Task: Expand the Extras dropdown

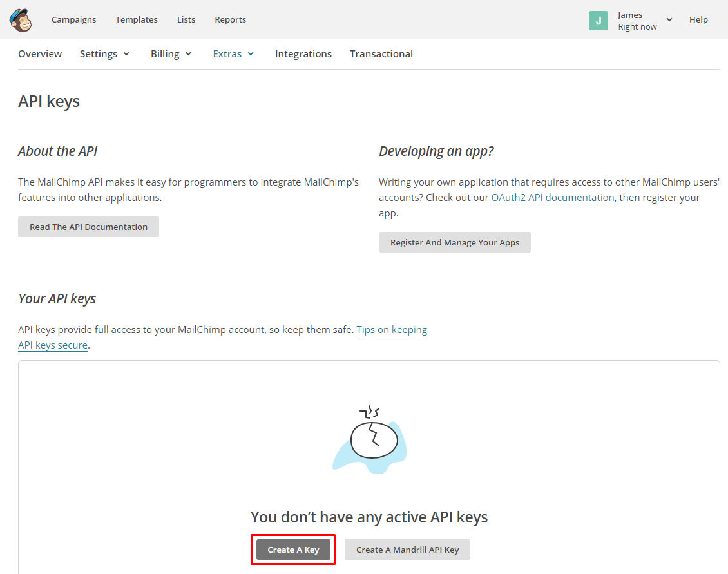Action: pyautogui.click(x=233, y=54)
